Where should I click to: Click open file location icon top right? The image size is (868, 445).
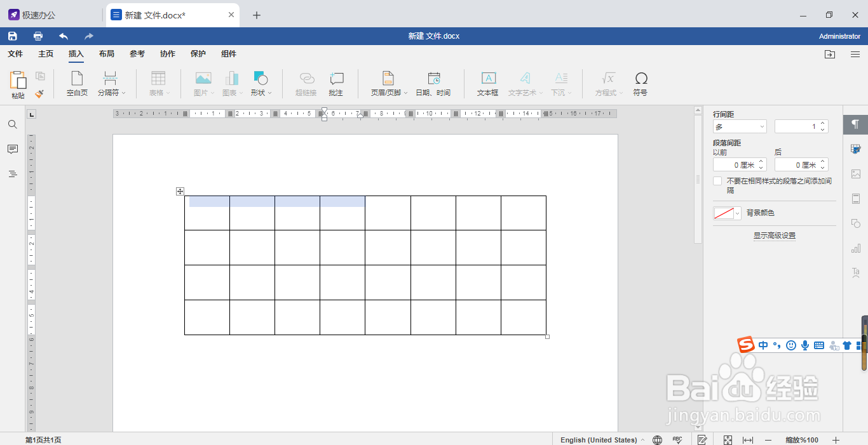pyautogui.click(x=830, y=55)
